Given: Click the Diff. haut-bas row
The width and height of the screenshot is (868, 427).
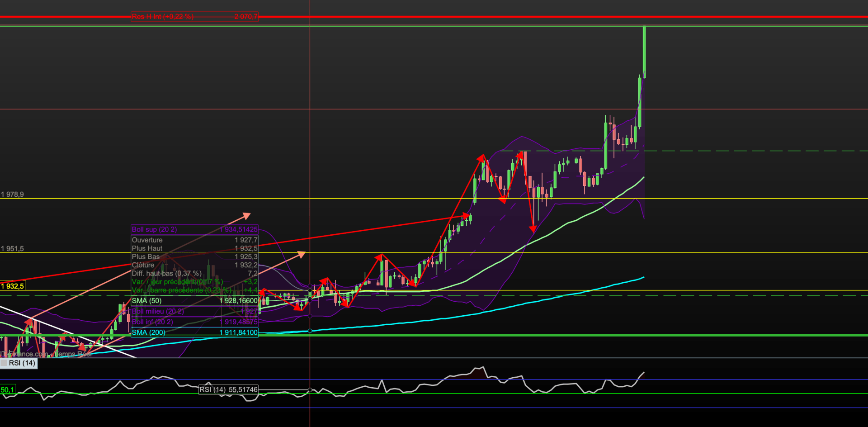Looking at the screenshot, I should [x=194, y=273].
